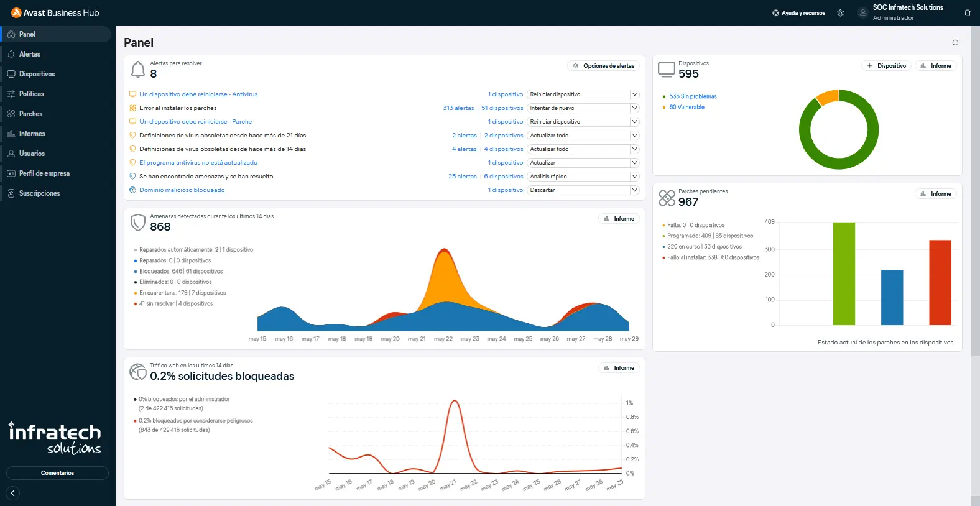Click Informe button in Dispositivos card
Screen dimensions: 980x506
936,66
